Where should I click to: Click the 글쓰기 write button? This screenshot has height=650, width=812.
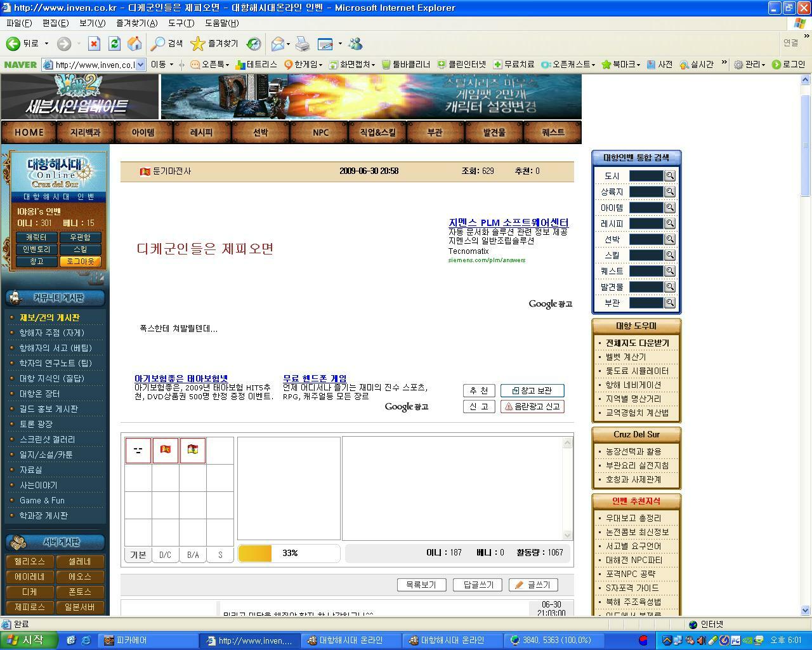pyautogui.click(x=534, y=585)
